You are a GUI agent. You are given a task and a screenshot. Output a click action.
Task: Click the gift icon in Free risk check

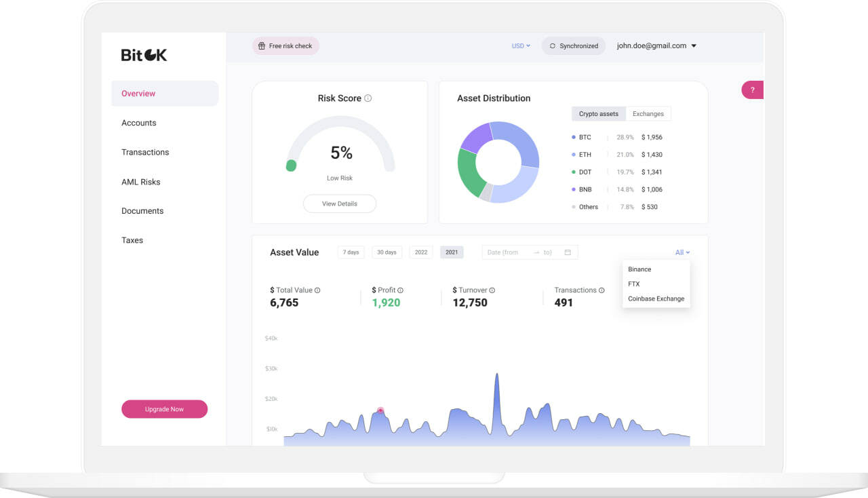pyautogui.click(x=262, y=46)
